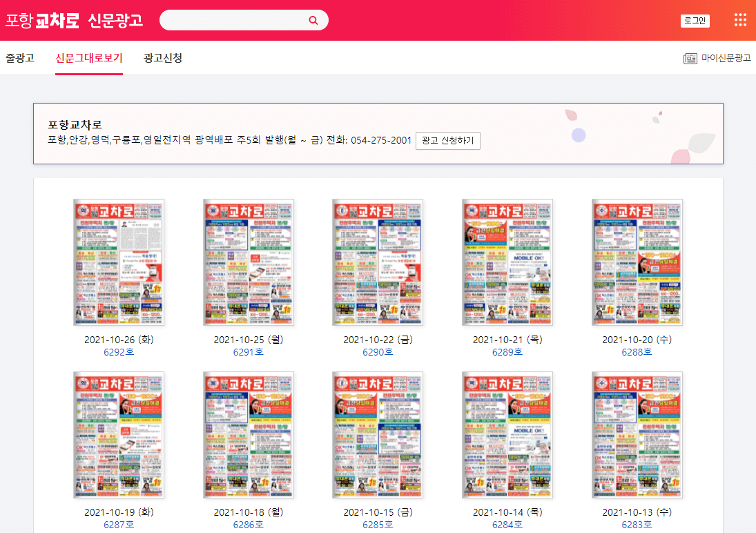
Task: Open issue link 6292호
Action: coord(118,352)
